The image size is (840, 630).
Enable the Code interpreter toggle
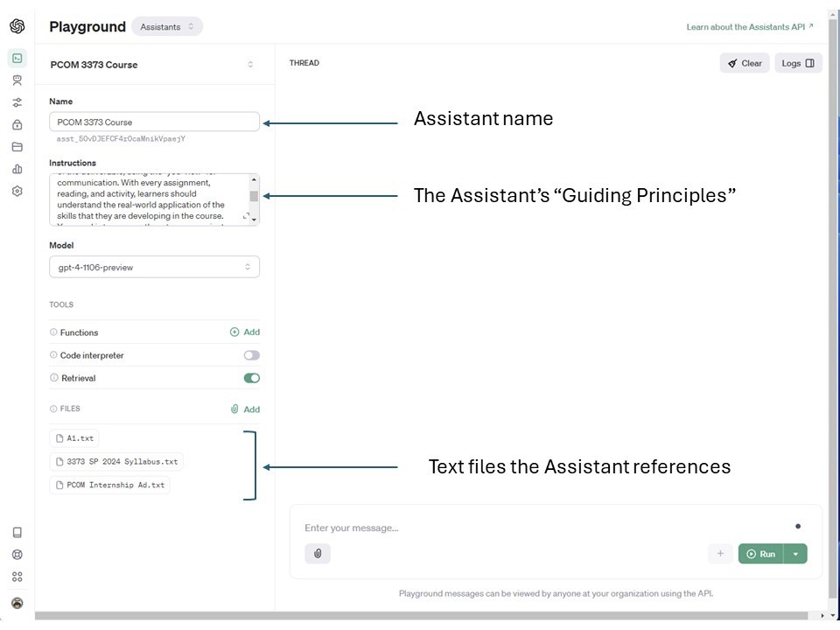(x=252, y=355)
